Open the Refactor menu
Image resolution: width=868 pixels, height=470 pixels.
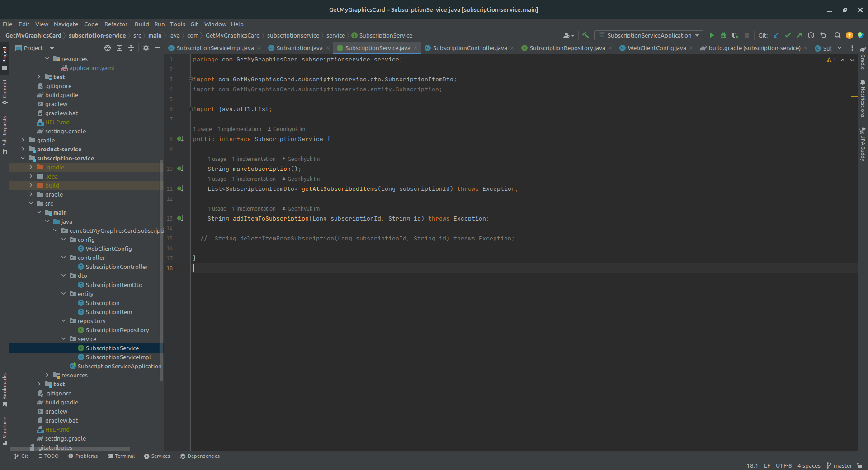point(116,24)
